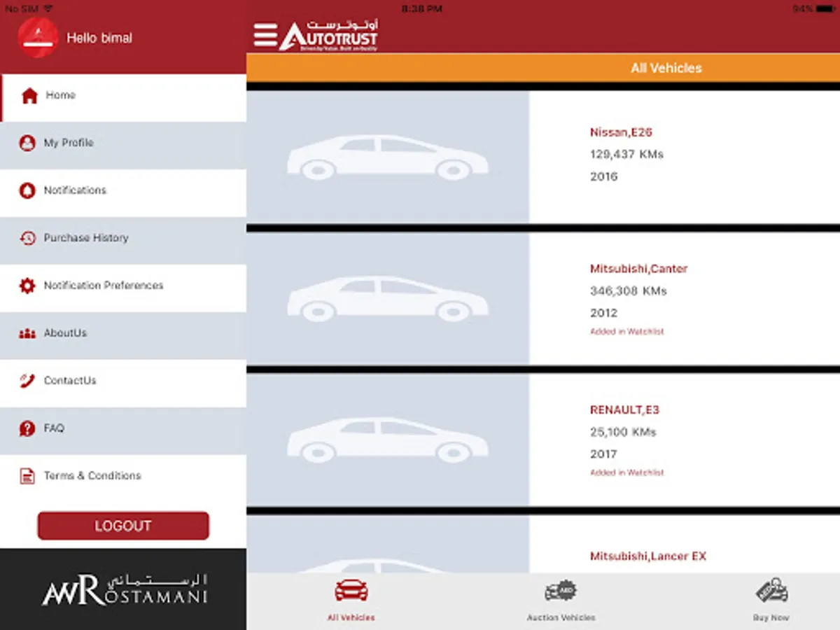Viewport: 840px width, 630px height.
Task: Click the AboutUs people icon
Action: (x=27, y=334)
